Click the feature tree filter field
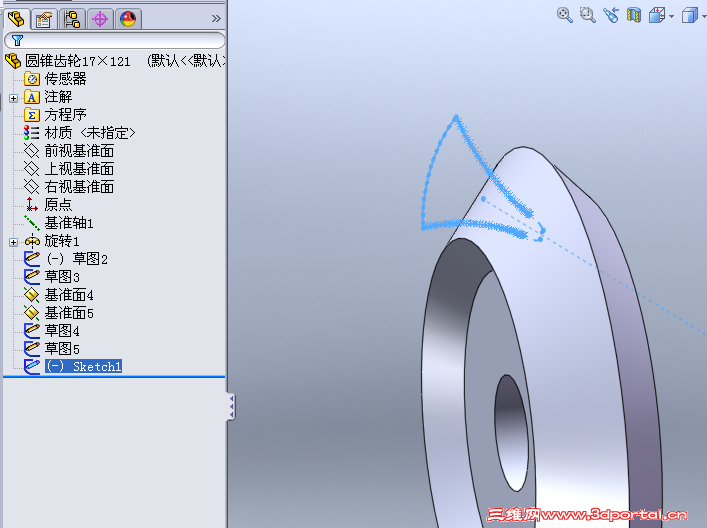This screenshot has height=528, width=707. click(x=115, y=40)
